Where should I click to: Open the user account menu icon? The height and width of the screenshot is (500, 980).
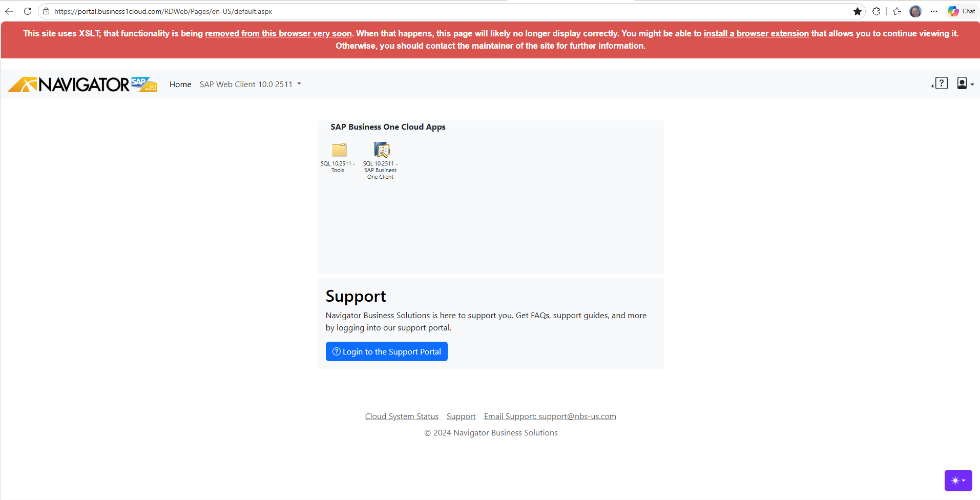coord(965,84)
